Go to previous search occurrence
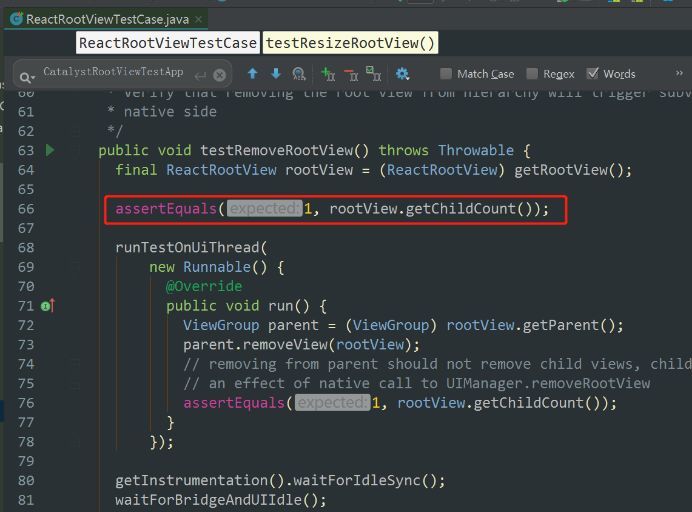 (252, 73)
